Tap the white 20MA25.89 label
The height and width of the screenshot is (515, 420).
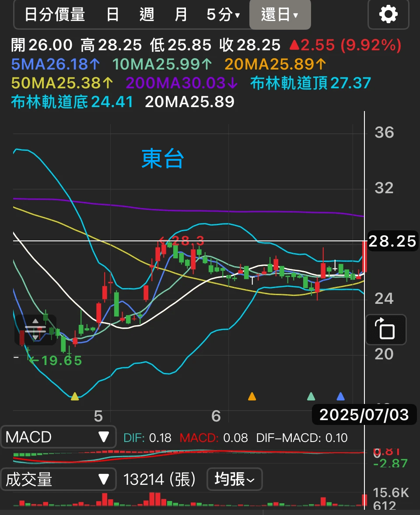pos(189,102)
